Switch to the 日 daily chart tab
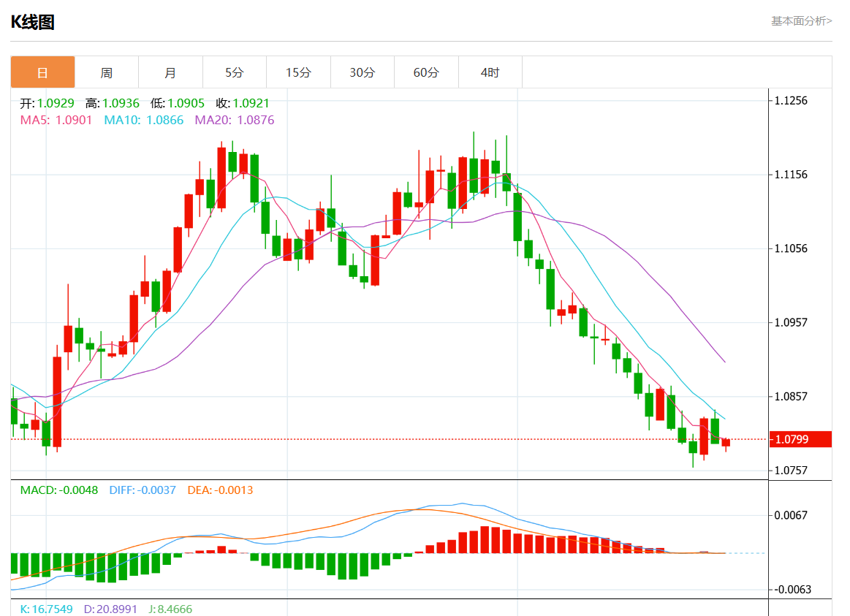 42,72
